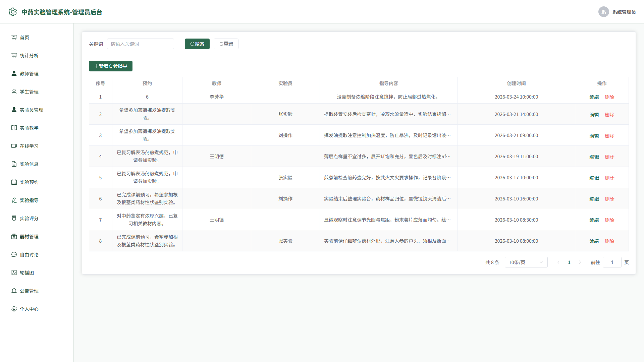
Task: Click the 创建时间 column header
Action: [x=516, y=83]
